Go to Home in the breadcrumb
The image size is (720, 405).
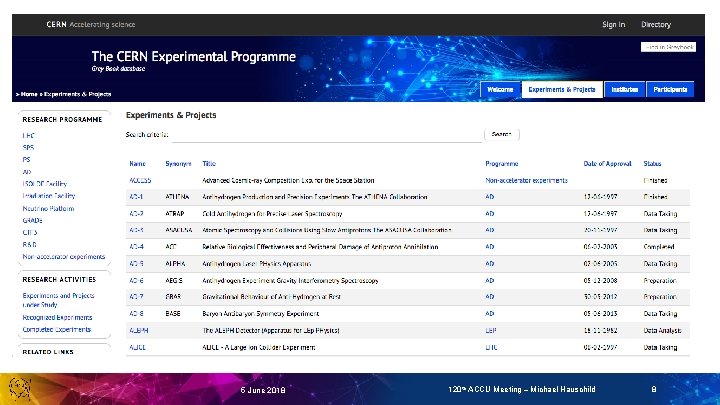[29, 94]
